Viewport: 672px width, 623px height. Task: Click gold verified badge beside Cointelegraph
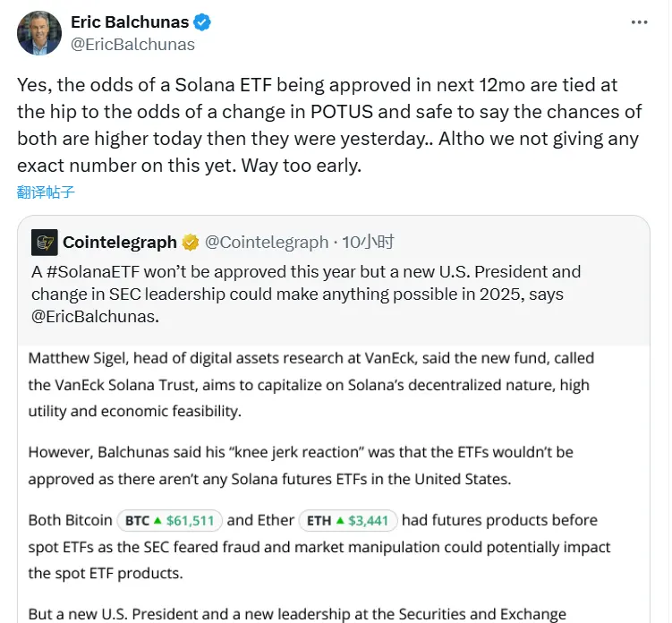point(191,243)
